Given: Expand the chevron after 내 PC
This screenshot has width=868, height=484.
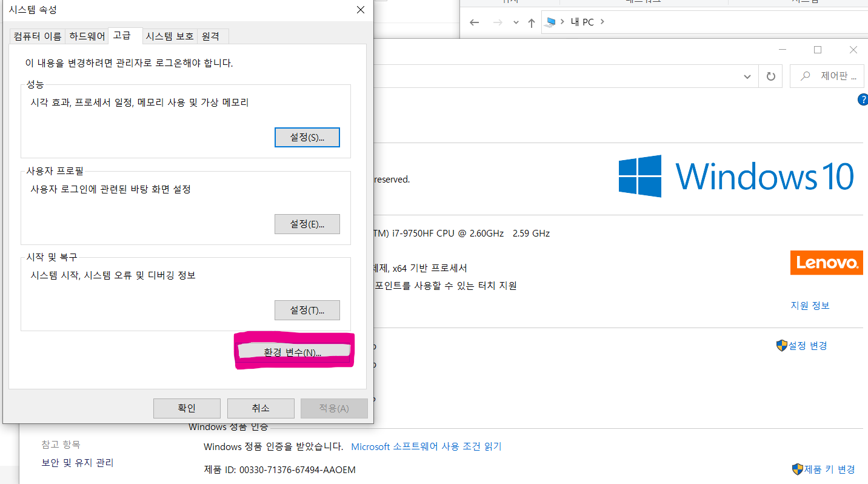Looking at the screenshot, I should [x=602, y=22].
